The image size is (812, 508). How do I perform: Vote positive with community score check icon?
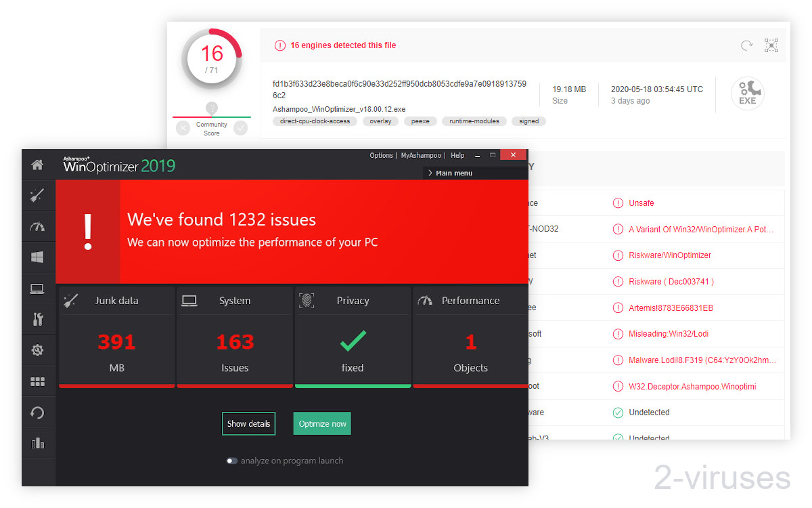pyautogui.click(x=241, y=128)
